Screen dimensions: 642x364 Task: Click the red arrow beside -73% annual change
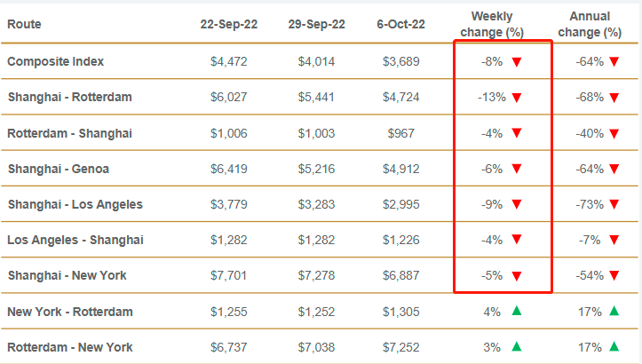[x=614, y=204]
